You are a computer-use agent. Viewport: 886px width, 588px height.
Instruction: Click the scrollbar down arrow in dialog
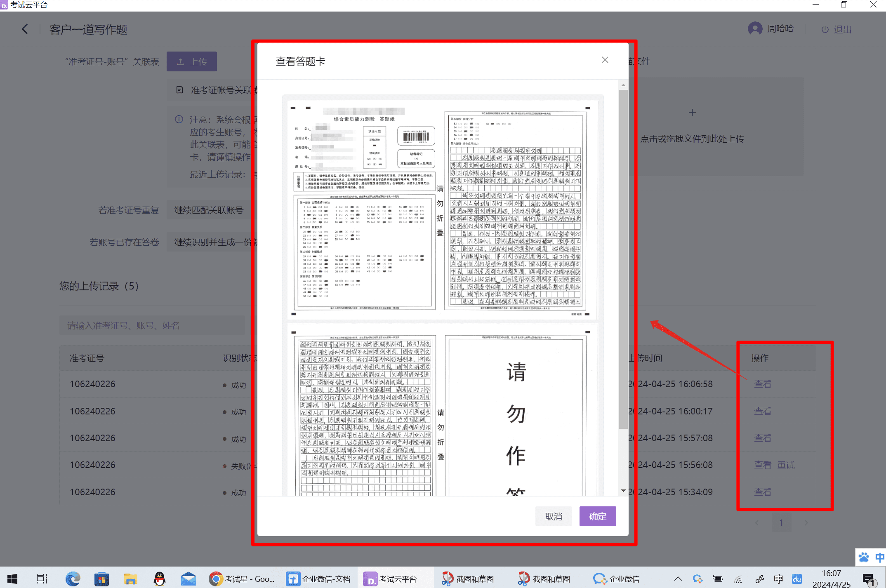[x=623, y=491]
